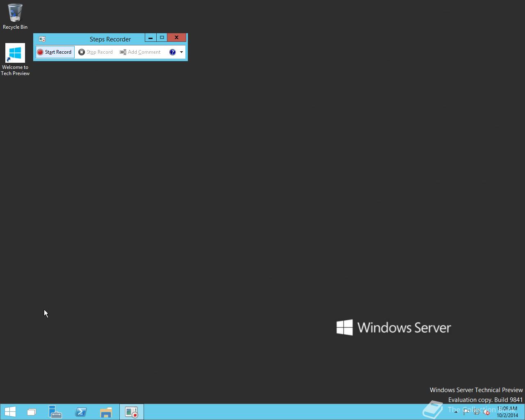Open the taskbar clock and date

tap(507, 412)
